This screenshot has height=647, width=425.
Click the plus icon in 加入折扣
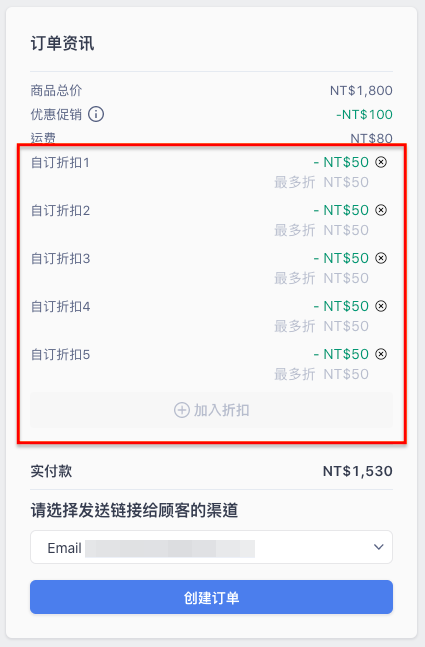pyautogui.click(x=182, y=410)
